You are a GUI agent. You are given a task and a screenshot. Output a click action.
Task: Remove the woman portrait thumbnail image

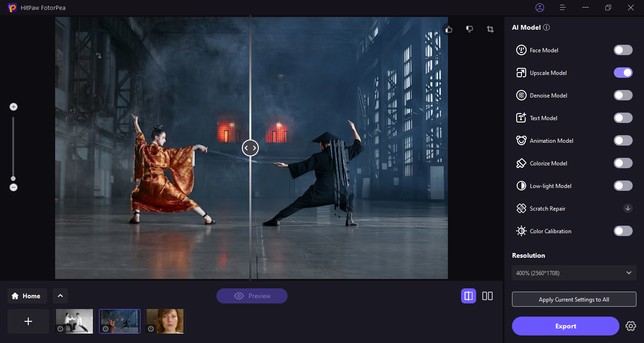tap(151, 329)
